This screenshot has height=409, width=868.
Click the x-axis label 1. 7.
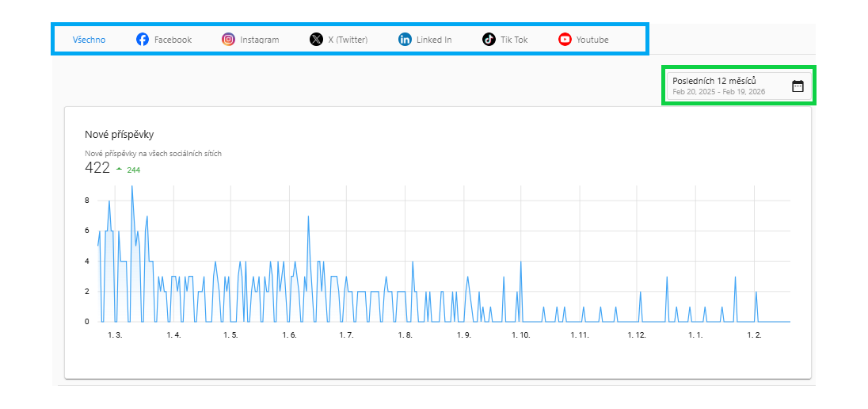tap(347, 335)
